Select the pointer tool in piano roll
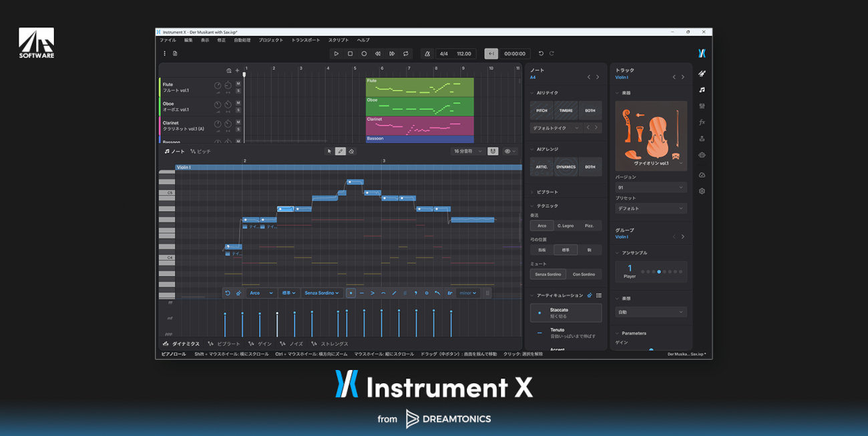868x436 pixels. pyautogui.click(x=329, y=152)
